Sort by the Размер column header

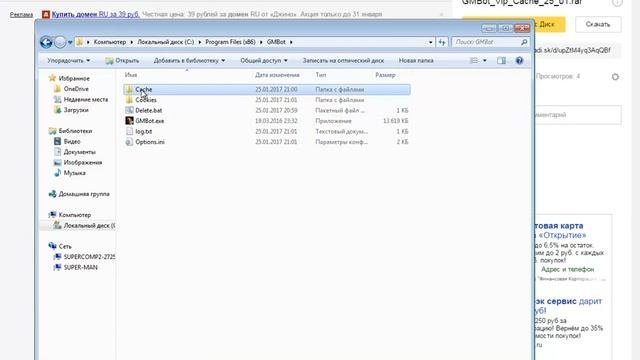(385, 75)
